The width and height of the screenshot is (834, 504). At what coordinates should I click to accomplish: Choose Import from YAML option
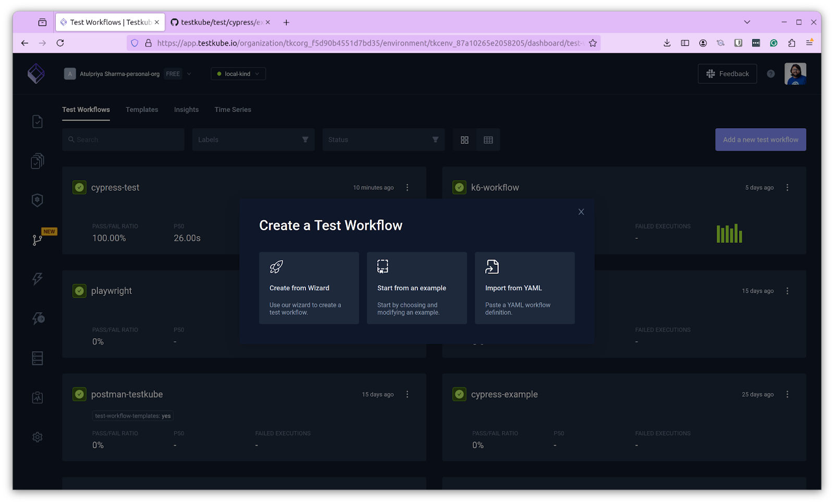525,288
